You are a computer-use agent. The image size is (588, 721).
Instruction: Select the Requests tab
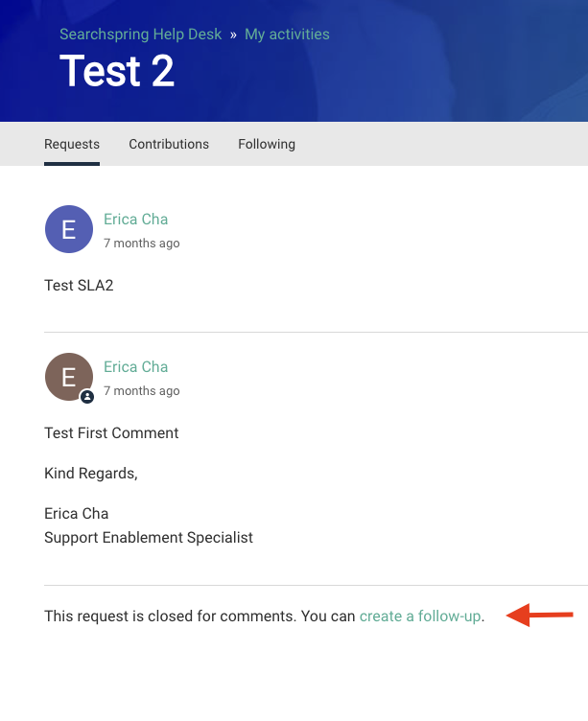pos(72,144)
